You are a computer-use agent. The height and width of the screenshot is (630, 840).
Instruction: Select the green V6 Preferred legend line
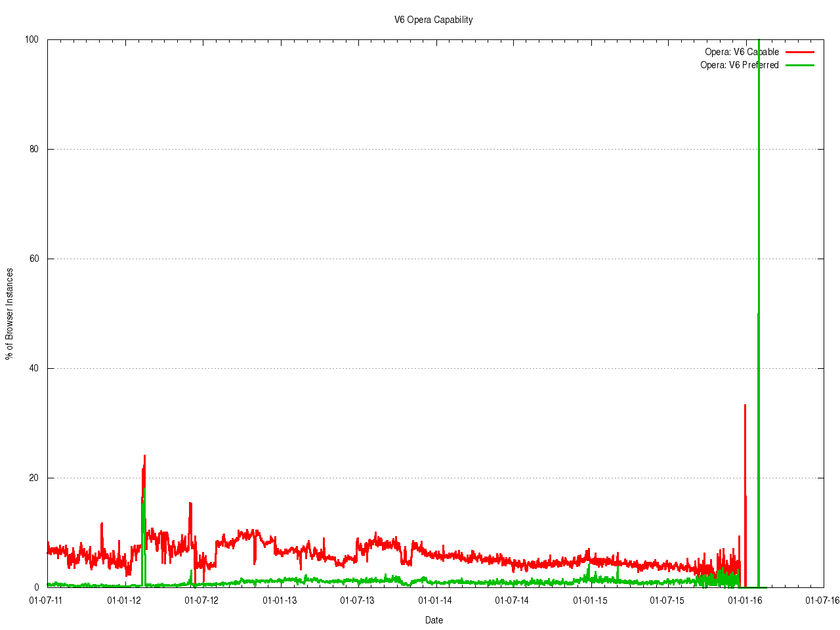click(799, 65)
